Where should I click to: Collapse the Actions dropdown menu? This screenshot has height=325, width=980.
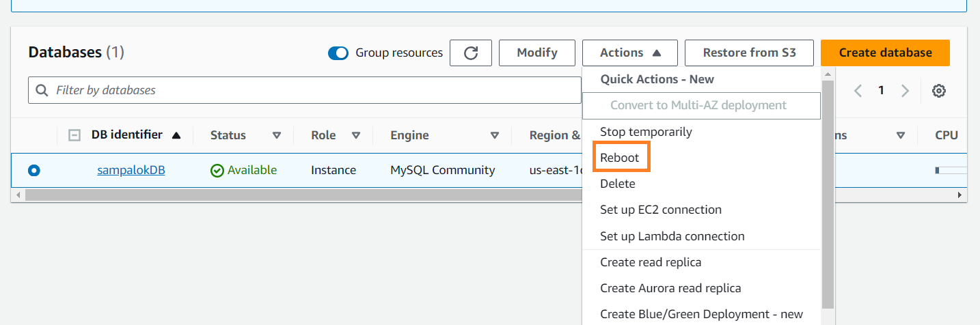coord(629,53)
